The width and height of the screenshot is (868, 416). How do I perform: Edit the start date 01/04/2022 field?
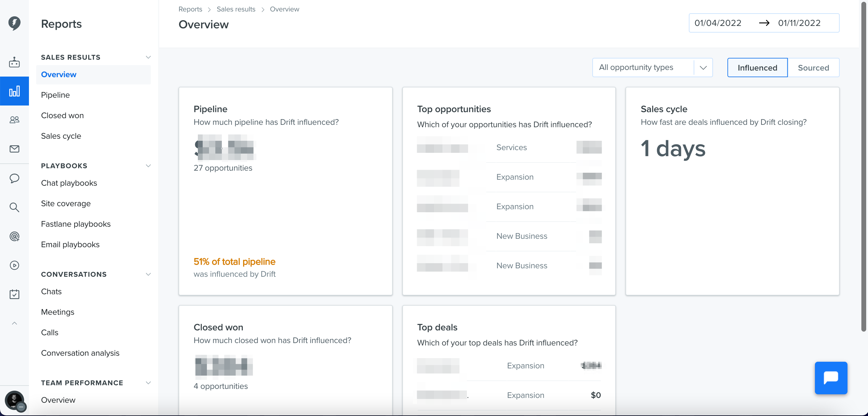pos(718,23)
